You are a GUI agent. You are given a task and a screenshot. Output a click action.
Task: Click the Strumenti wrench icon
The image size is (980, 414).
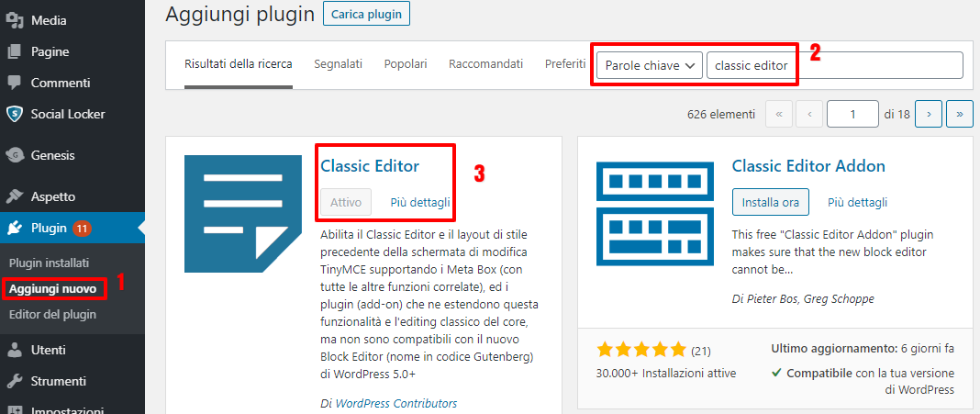coord(15,381)
